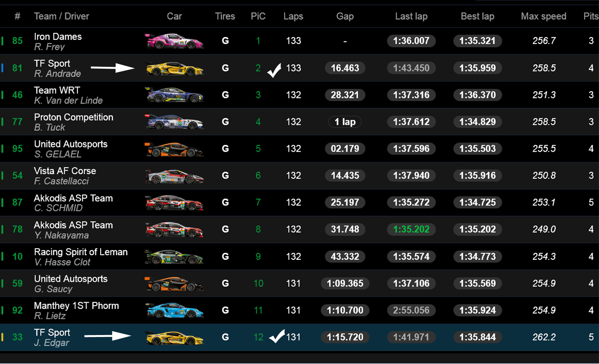Click the checkmark in the #33 row
This screenshot has height=364, width=599.
[x=277, y=336]
